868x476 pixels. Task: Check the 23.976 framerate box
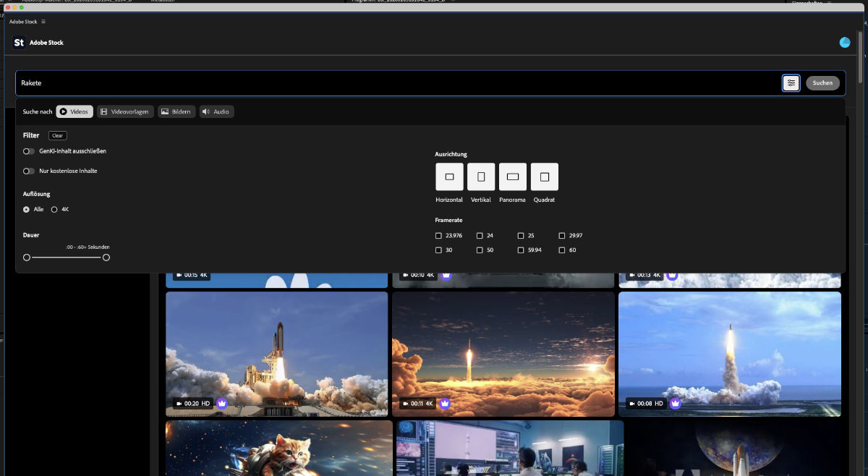click(438, 236)
